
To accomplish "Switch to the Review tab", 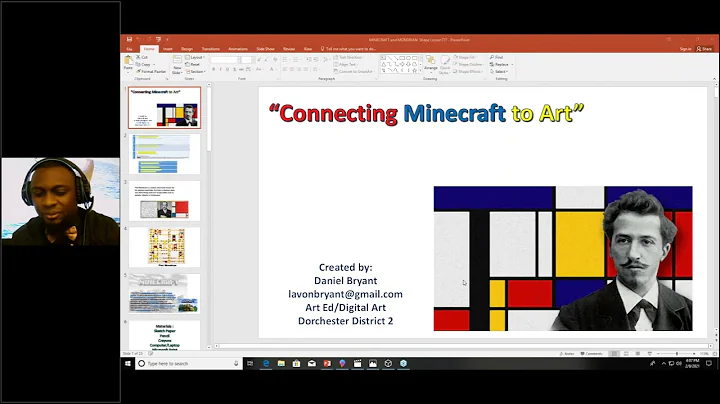I will point(289,49).
